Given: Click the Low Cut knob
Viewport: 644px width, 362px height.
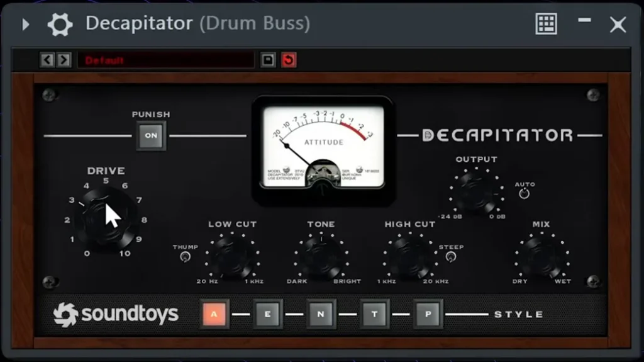Looking at the screenshot, I should (x=233, y=258).
